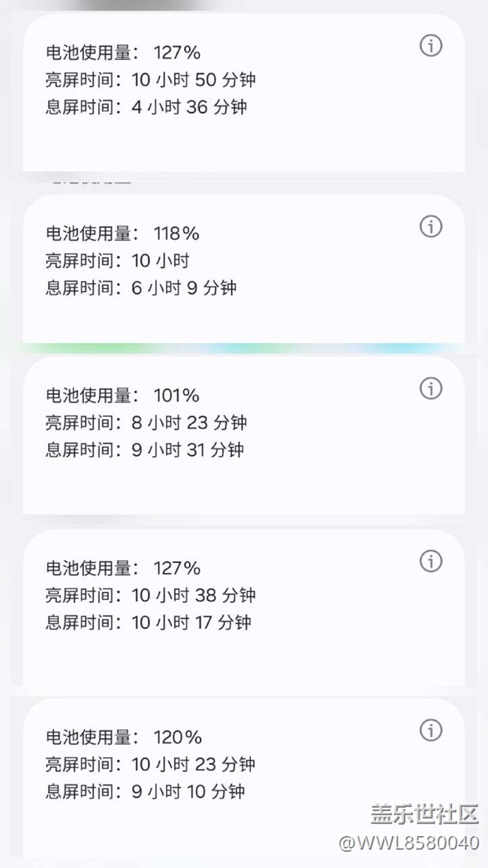Select the 电池使用量 101% line
Image resolution: width=488 pixels, height=868 pixels.
[x=122, y=395]
